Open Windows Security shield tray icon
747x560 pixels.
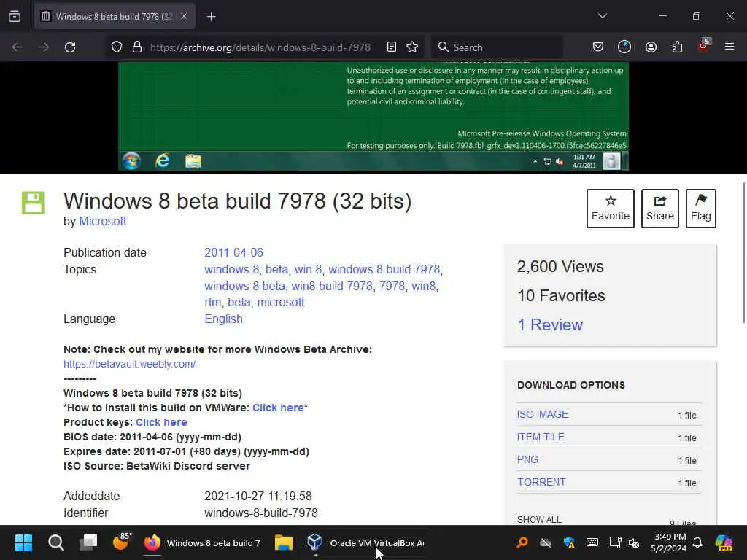point(569,542)
